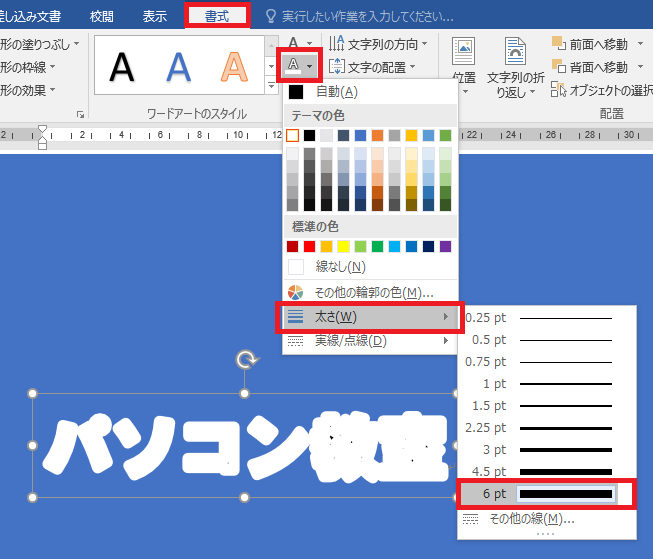Open the 実線/点線(D) dashes submenu
The width and height of the screenshot is (653, 559).
pos(370,341)
